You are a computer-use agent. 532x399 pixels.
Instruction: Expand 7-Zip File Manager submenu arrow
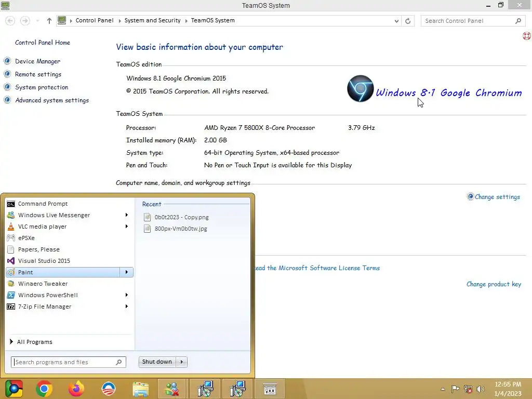[x=127, y=307]
